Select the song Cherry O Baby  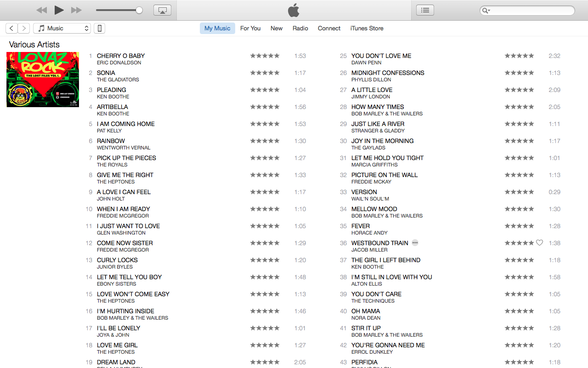(x=121, y=56)
